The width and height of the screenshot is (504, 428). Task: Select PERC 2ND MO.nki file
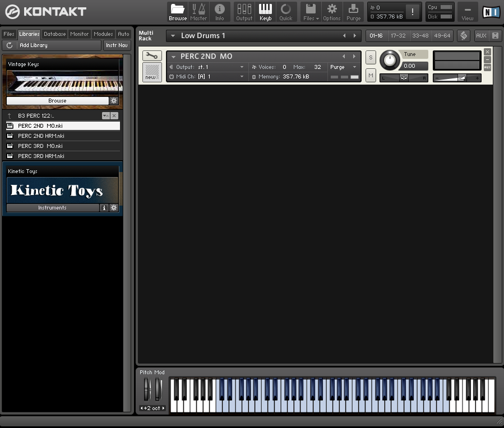[63, 126]
